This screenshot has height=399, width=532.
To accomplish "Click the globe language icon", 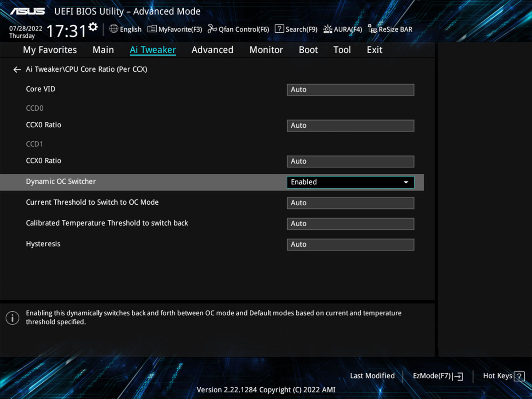I will [113, 29].
